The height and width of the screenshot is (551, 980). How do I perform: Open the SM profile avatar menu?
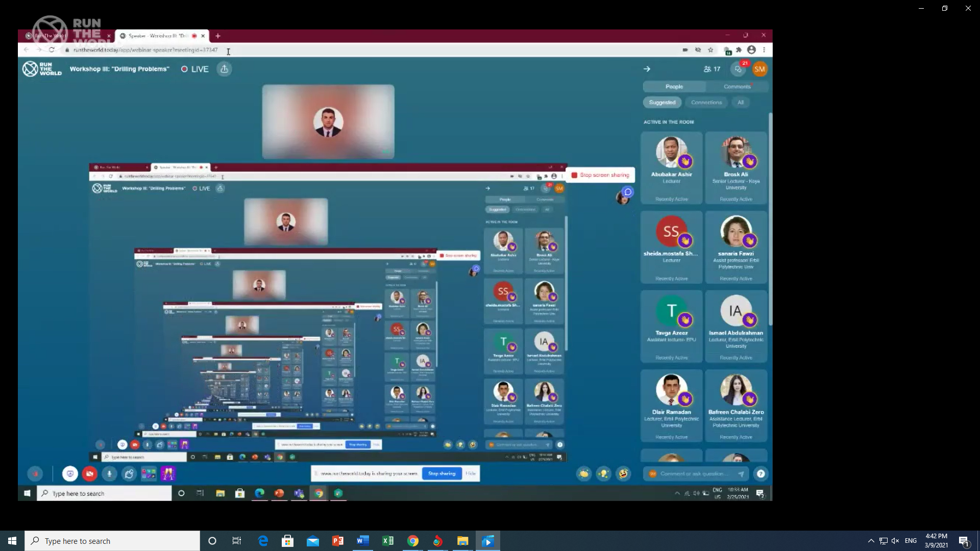tap(759, 69)
